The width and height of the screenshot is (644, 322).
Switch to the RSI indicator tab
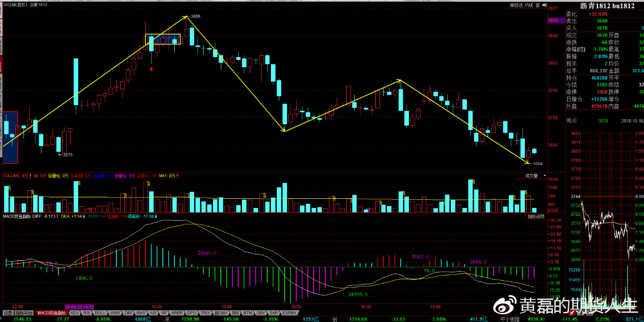click(x=87, y=313)
